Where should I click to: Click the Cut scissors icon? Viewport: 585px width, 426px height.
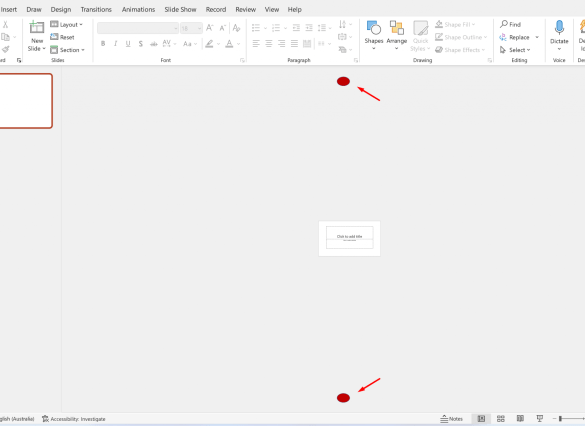coord(5,25)
